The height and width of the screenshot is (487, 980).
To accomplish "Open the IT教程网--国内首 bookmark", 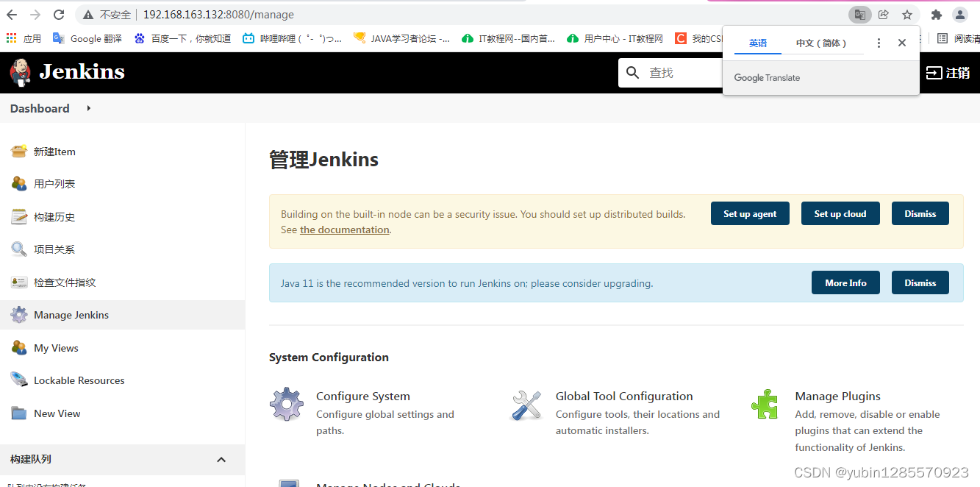I will (509, 38).
